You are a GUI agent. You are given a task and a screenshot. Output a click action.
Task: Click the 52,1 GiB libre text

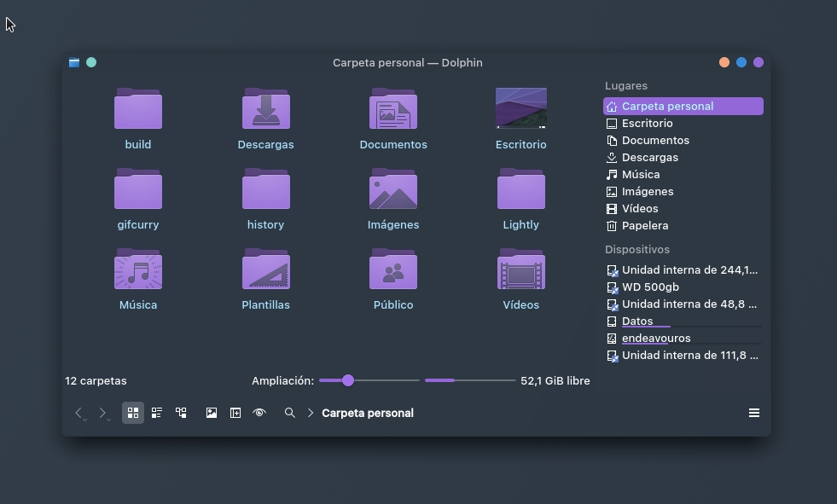555,381
